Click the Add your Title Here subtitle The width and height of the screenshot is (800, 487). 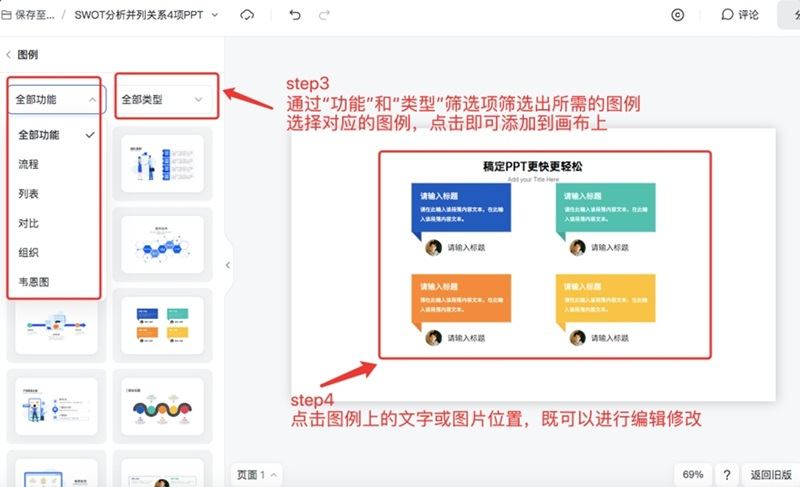pyautogui.click(x=533, y=180)
